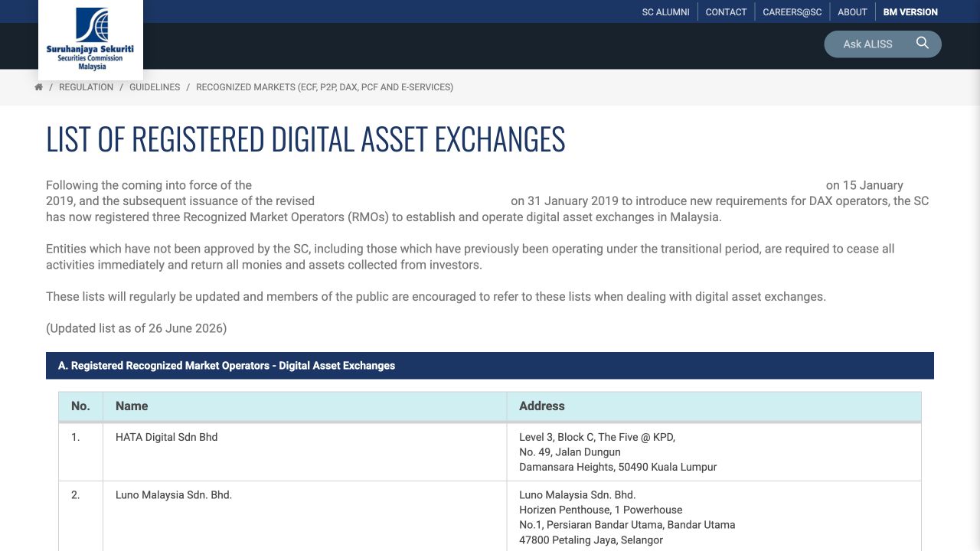Click section A Registered Recognized Market Operators header
Screen dimensions: 980x551
pyautogui.click(x=490, y=366)
